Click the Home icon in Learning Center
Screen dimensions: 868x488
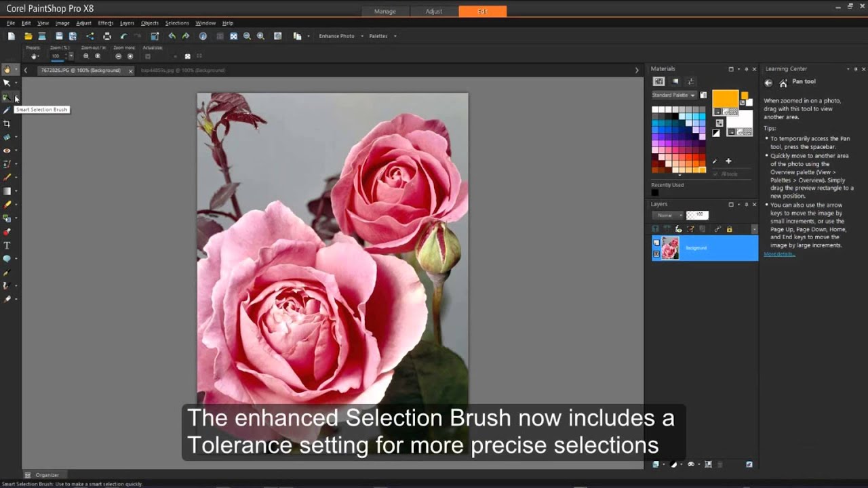[x=783, y=83]
